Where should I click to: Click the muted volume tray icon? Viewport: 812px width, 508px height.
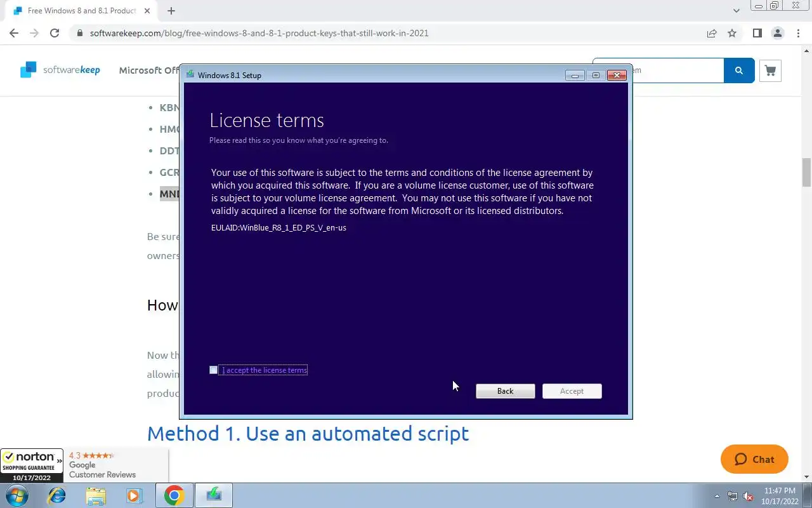[x=749, y=496]
